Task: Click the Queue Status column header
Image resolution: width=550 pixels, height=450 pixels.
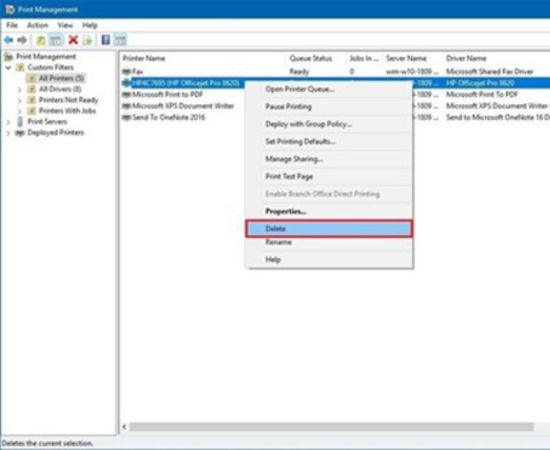Action: (310, 58)
